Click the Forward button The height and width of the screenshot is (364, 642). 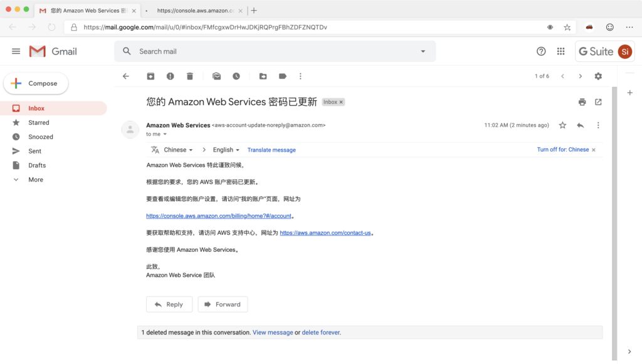pos(223,304)
